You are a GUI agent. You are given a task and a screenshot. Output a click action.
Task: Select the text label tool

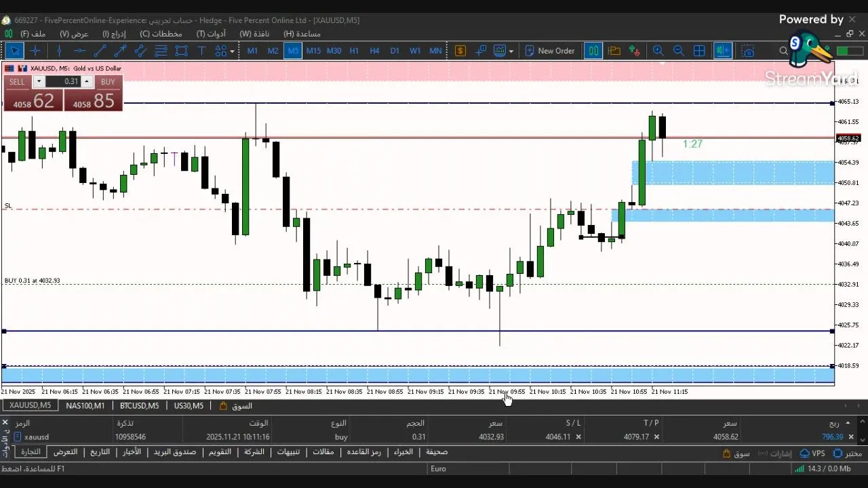[201, 51]
